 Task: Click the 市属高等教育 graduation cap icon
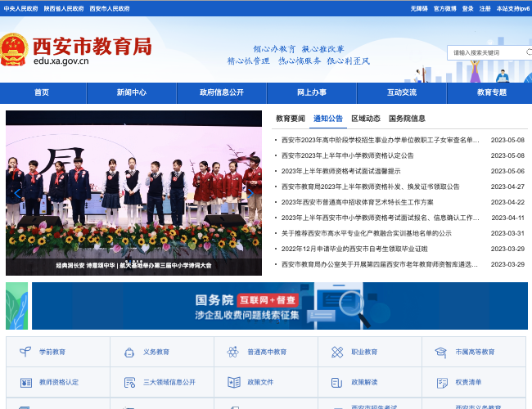(x=441, y=352)
